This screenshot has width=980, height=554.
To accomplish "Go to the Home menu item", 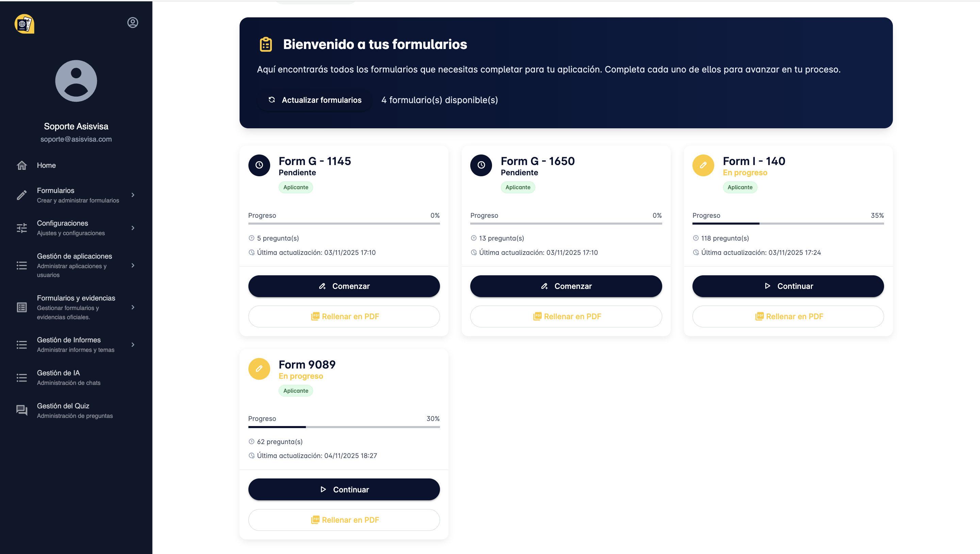I will [46, 165].
